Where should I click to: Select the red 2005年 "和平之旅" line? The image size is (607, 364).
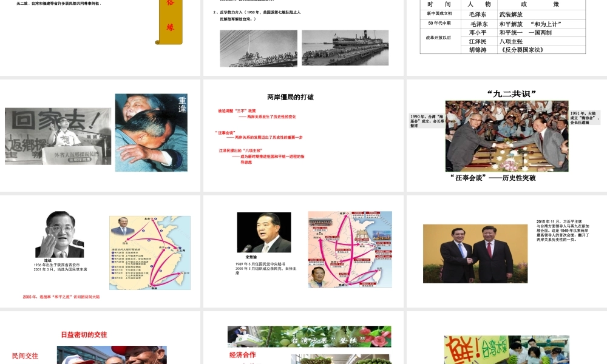61,297
